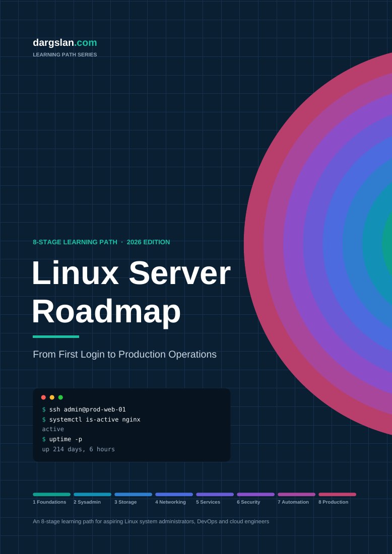Click the '4 Networking' stage label
The width and height of the screenshot is (392, 554).
tap(170, 502)
